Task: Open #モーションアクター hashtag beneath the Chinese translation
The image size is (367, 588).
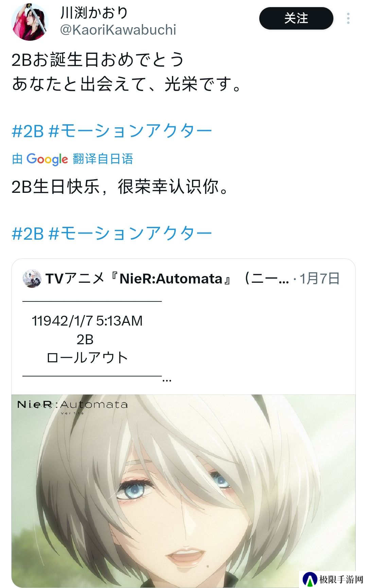Action: click(130, 233)
